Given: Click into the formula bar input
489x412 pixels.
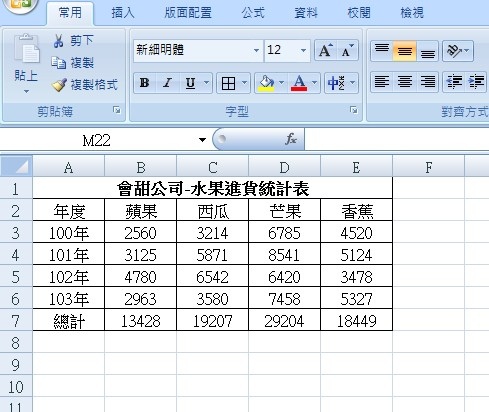Looking at the screenshot, I should click(397, 140).
